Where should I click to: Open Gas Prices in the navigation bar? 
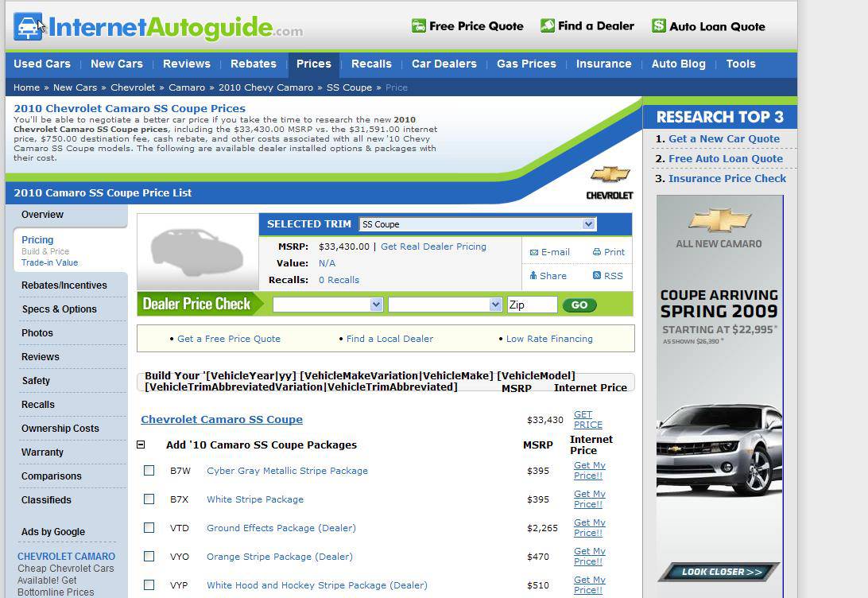[526, 64]
